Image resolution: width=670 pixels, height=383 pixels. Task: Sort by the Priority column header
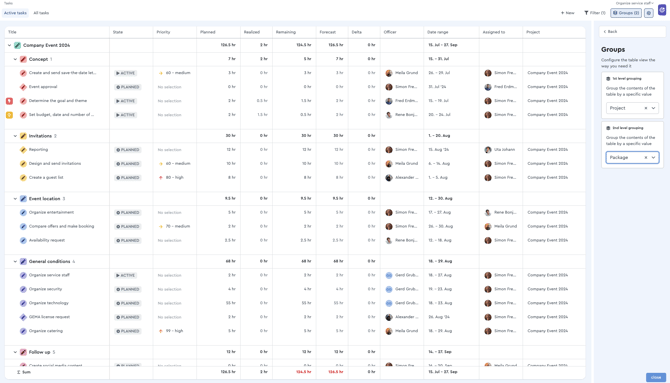pos(163,32)
